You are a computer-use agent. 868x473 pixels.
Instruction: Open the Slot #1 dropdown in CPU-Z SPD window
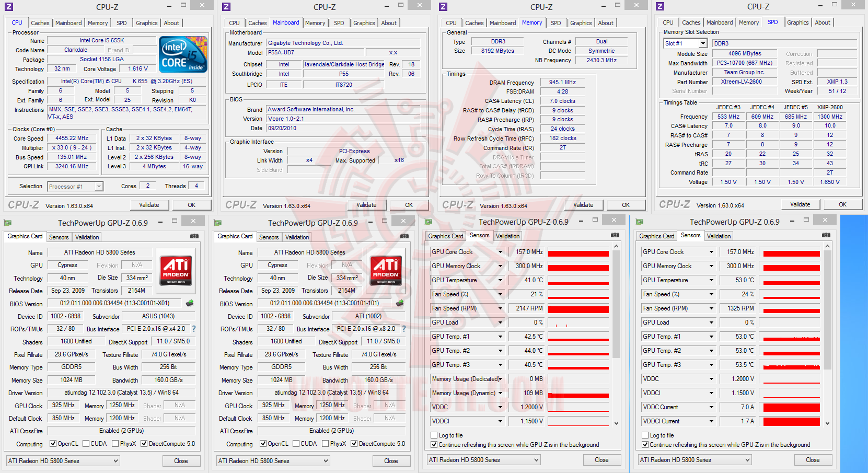(x=703, y=43)
